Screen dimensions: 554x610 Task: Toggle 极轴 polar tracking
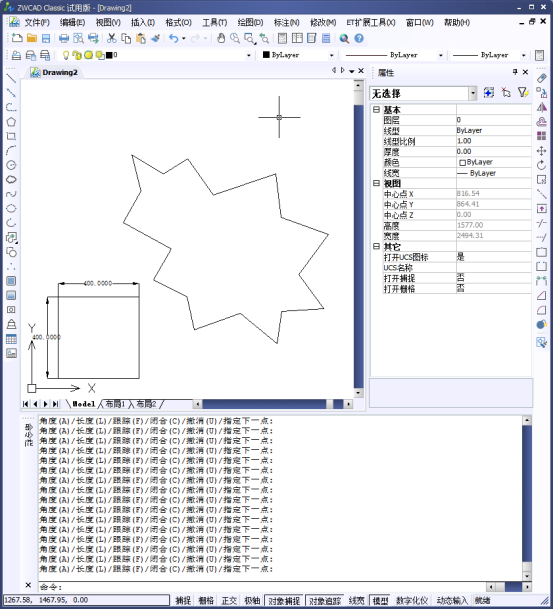252,600
